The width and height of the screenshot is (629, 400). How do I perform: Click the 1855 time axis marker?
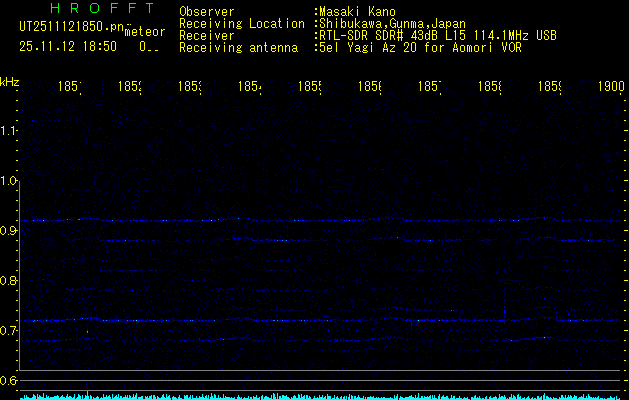click(308, 88)
